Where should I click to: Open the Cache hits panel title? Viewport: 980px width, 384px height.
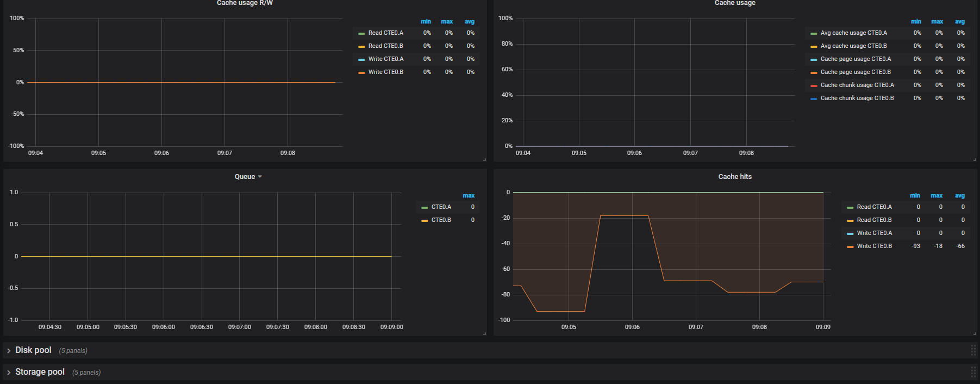(735, 177)
